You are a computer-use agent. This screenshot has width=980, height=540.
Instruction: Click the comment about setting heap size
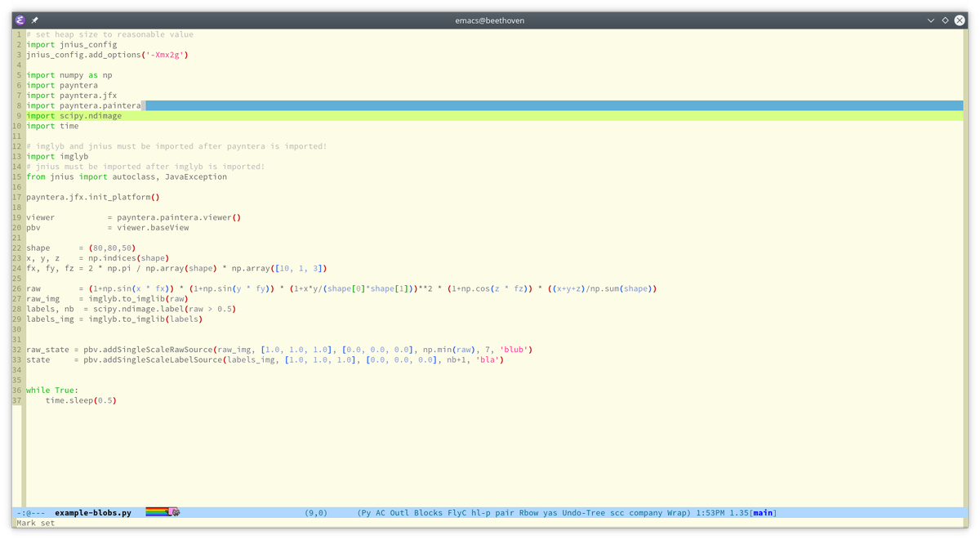coord(110,34)
